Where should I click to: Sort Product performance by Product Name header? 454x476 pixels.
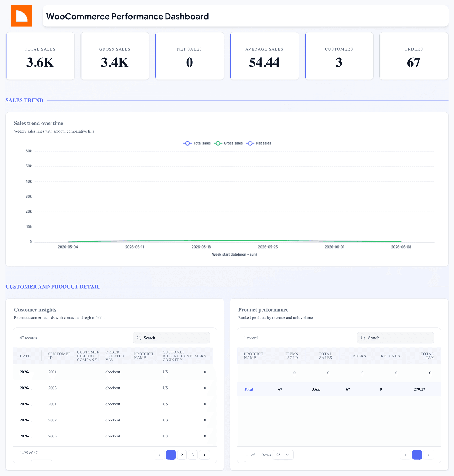(x=254, y=356)
